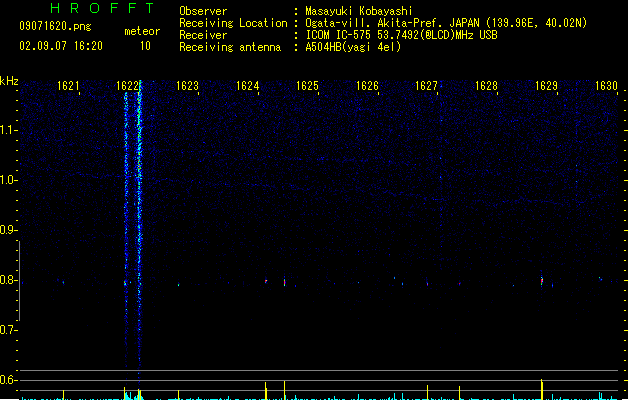629x400 pixels.
Task: Click the 1627 time axis label
Action: [426, 86]
